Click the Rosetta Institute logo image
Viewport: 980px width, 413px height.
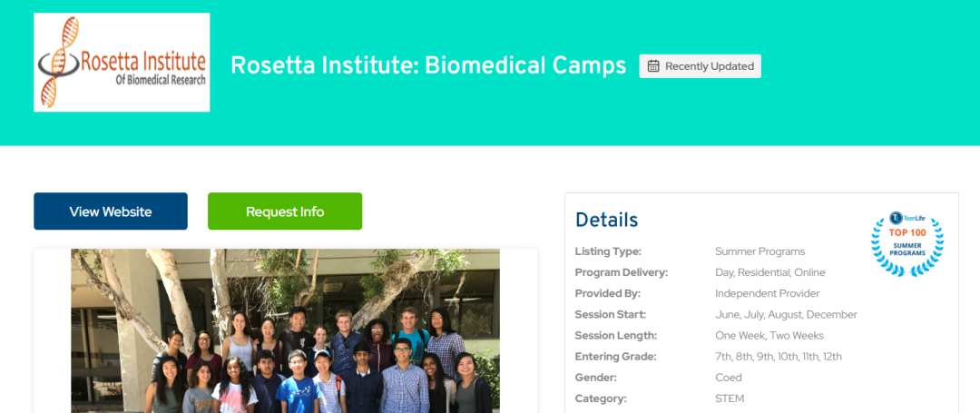tap(122, 63)
